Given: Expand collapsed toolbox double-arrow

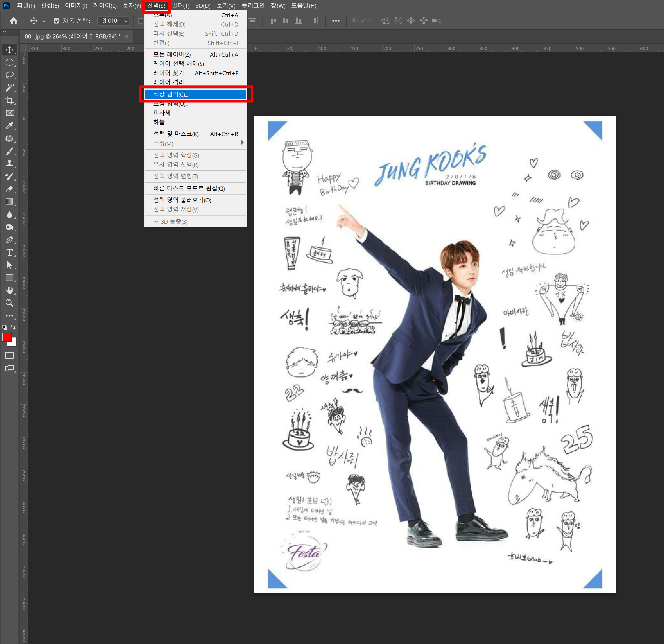Looking at the screenshot, I should (x=5, y=32).
